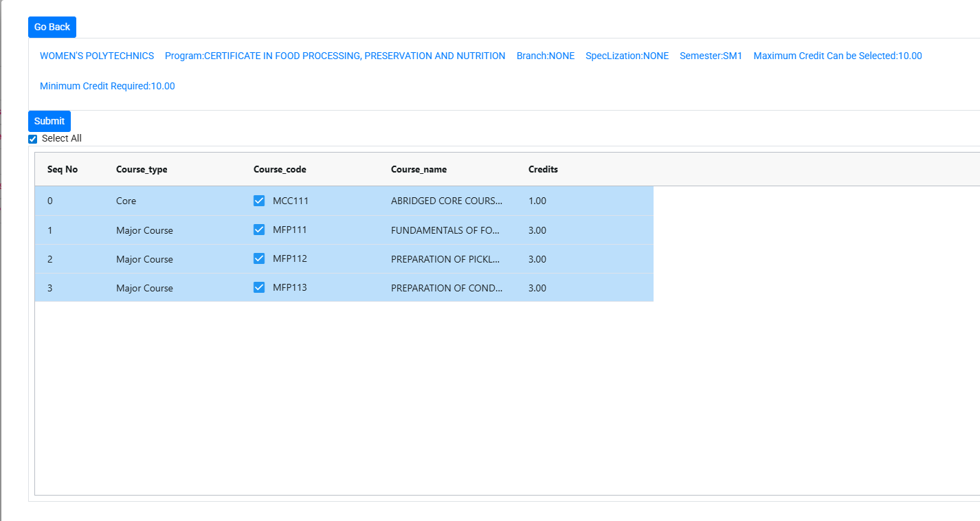Click the Go Back button
The image size is (980, 521).
tap(52, 27)
